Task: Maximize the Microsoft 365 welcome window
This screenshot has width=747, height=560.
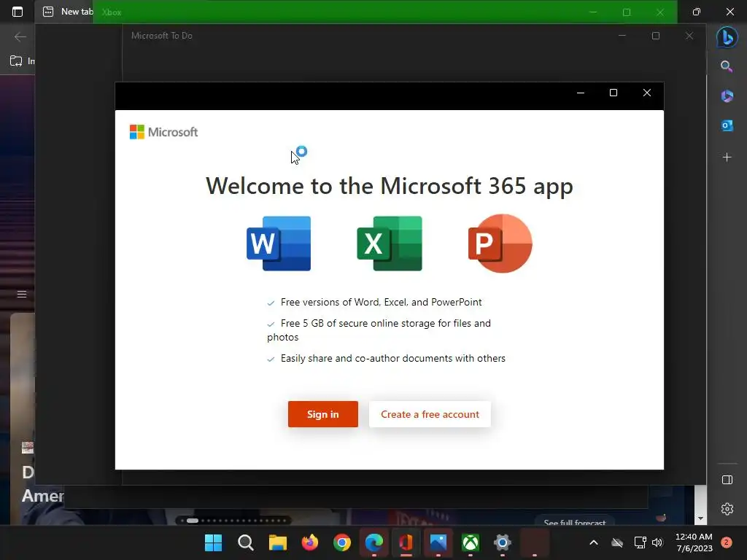Action: tap(614, 93)
